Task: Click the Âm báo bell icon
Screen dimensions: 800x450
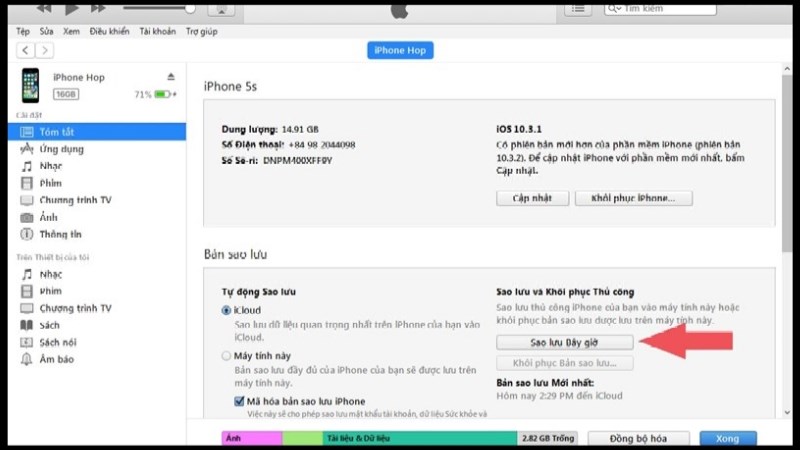Action: pyautogui.click(x=27, y=359)
